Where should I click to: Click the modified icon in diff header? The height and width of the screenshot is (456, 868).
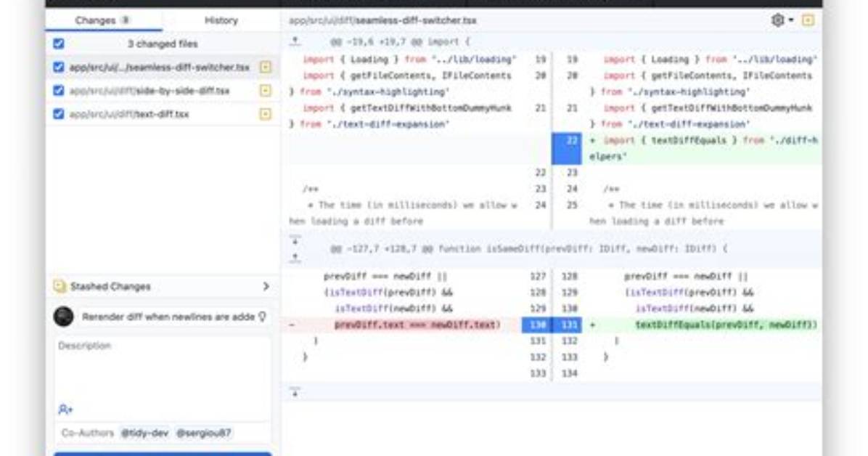point(808,20)
